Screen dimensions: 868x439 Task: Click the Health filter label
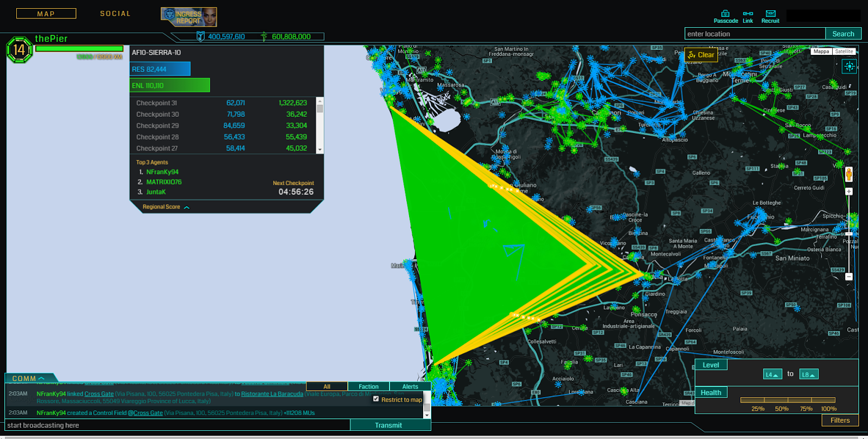710,392
